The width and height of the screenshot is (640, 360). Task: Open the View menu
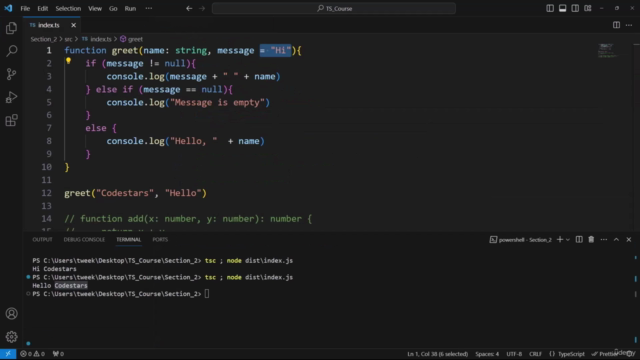point(95,8)
